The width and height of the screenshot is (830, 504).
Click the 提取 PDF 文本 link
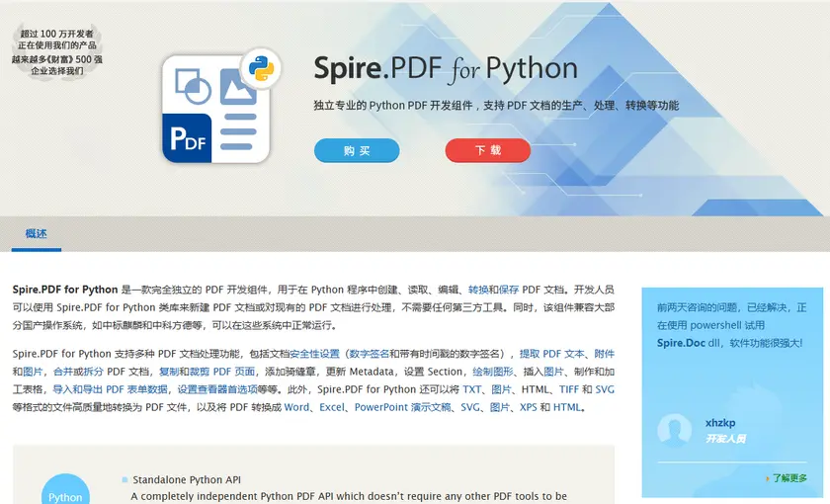click(x=551, y=354)
